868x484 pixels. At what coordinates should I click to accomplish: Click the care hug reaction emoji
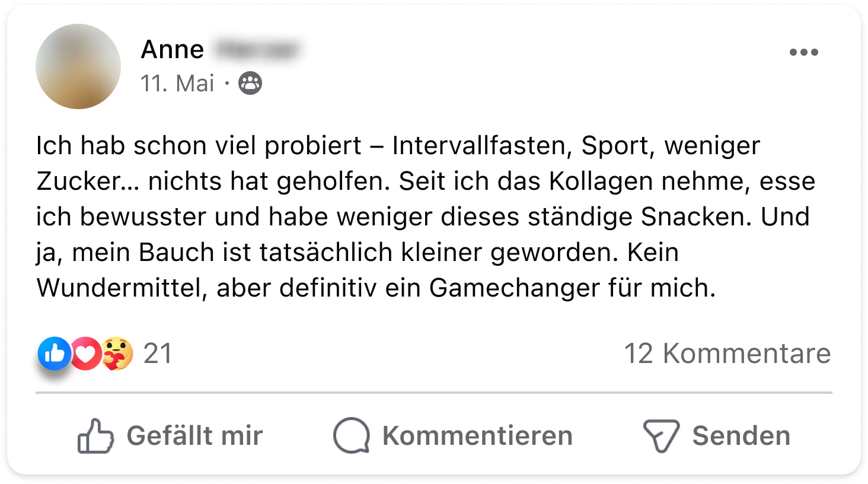click(117, 354)
